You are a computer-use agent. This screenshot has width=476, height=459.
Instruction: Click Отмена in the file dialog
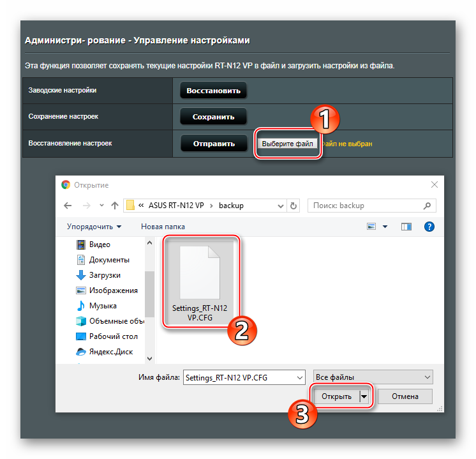pos(405,396)
